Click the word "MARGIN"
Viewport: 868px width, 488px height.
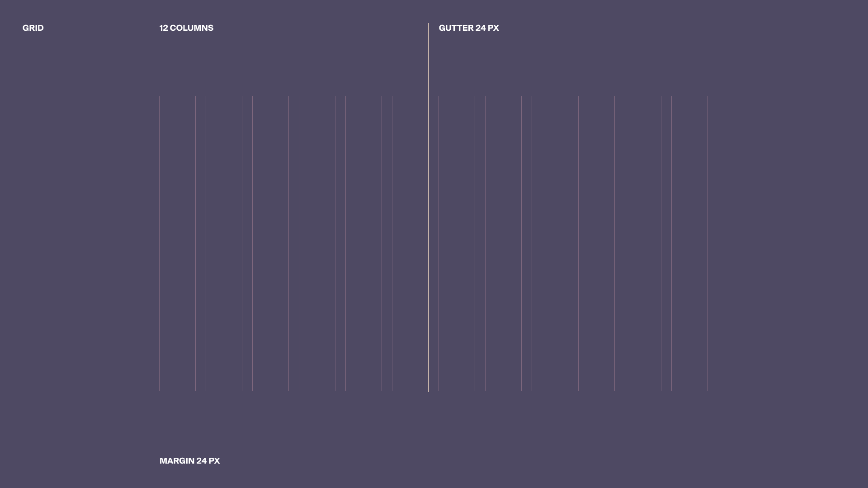click(177, 461)
